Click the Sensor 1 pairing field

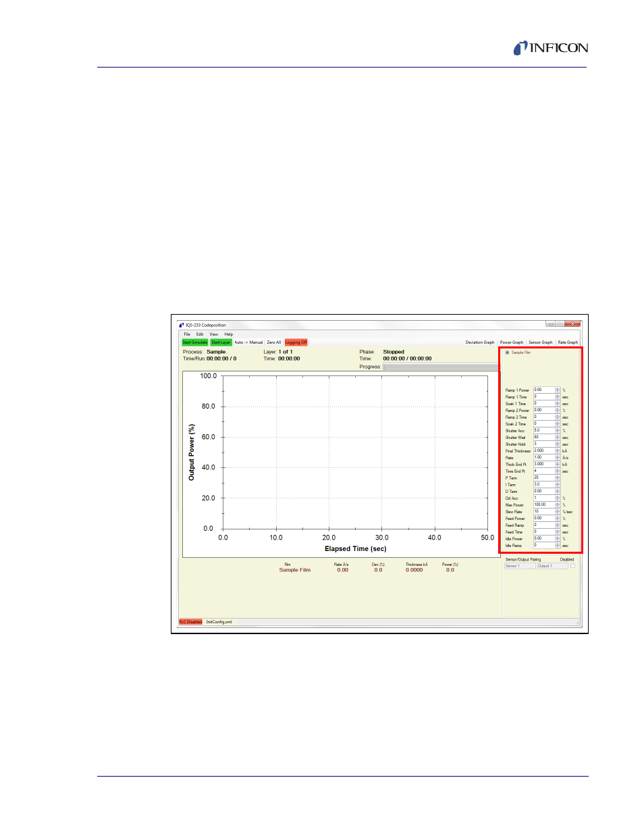click(520, 566)
